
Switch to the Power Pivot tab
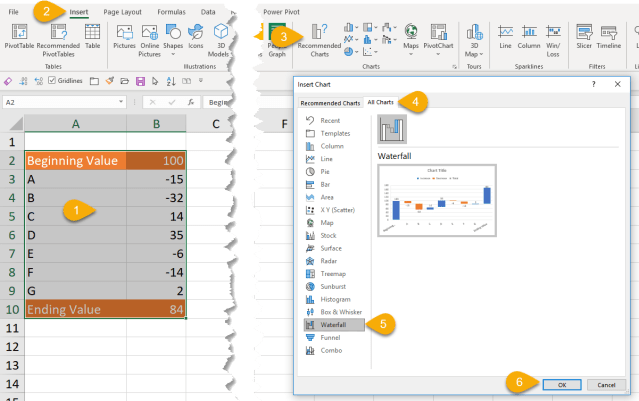click(281, 12)
